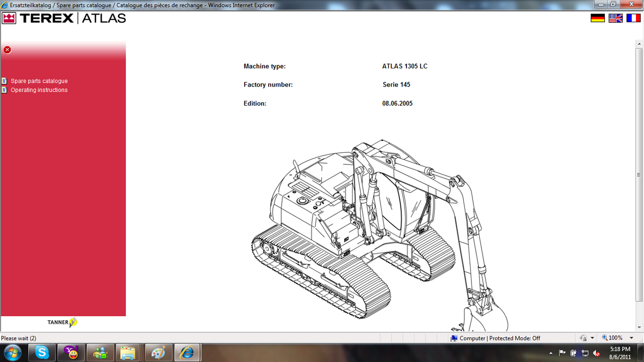644x362 pixels.
Task: Open the Windows Start button
Action: [12, 353]
